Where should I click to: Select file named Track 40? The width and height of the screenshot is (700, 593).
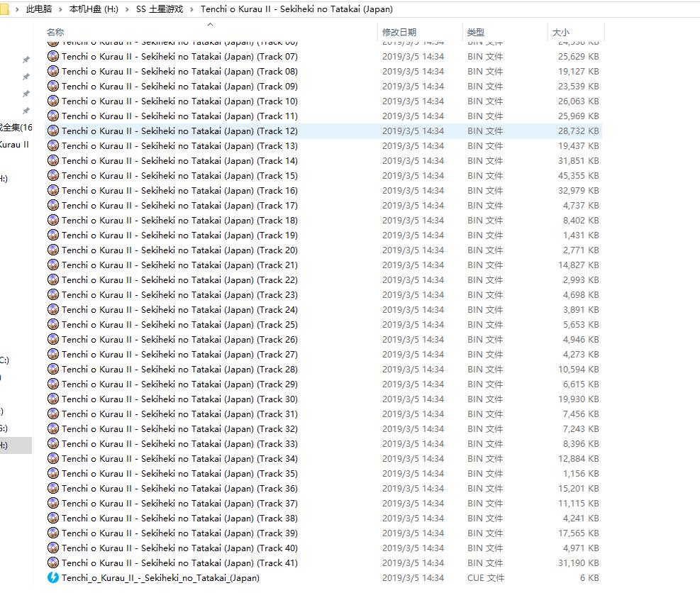[x=179, y=548]
